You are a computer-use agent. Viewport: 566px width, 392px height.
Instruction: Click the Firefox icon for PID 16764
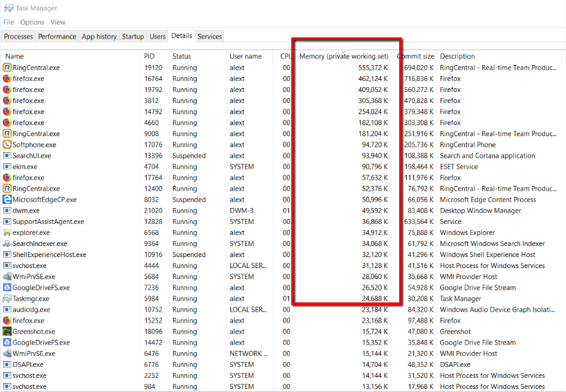[x=7, y=79]
